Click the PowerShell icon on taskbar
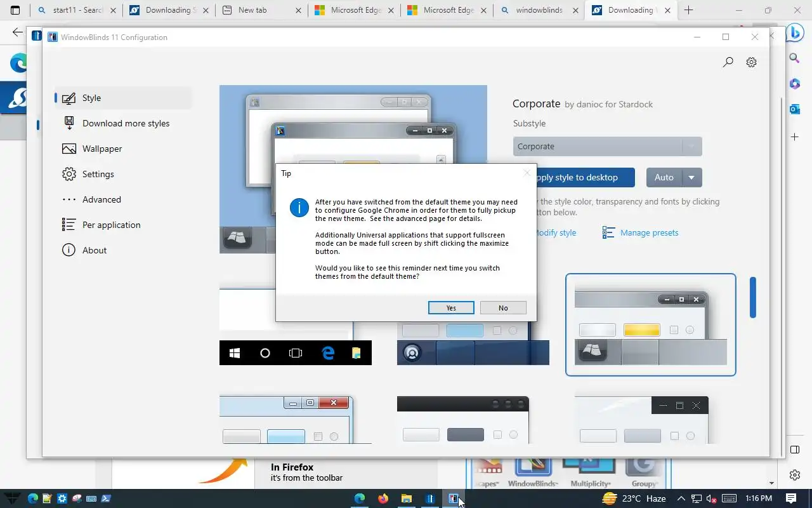Image resolution: width=812 pixels, height=508 pixels. click(x=105, y=498)
